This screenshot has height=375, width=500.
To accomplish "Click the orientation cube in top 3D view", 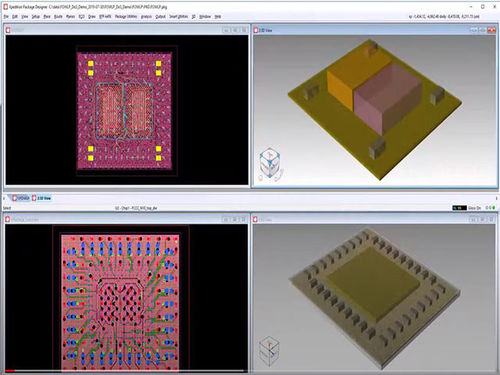I will 270,164.
